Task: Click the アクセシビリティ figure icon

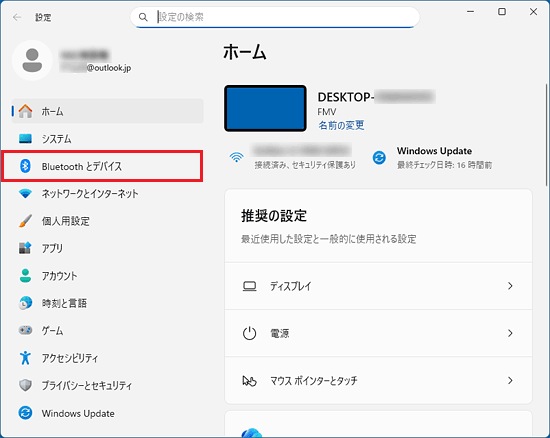Action: click(25, 358)
